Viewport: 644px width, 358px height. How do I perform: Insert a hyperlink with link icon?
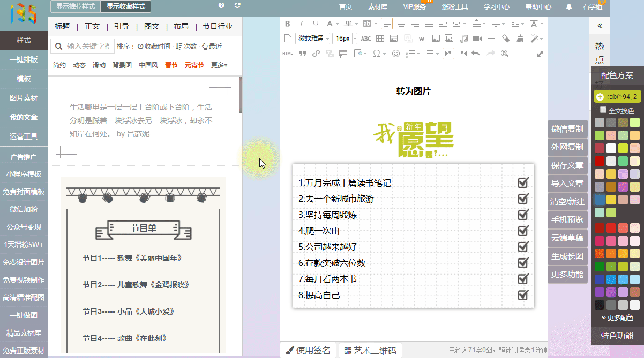[x=316, y=54]
